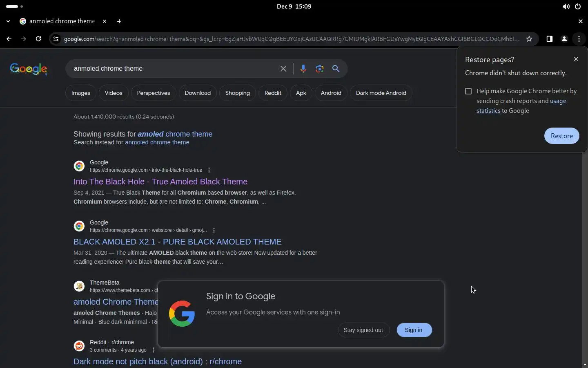Viewport: 588px width, 368px height.
Task: Search by image with the lens icon
Action: point(320,69)
